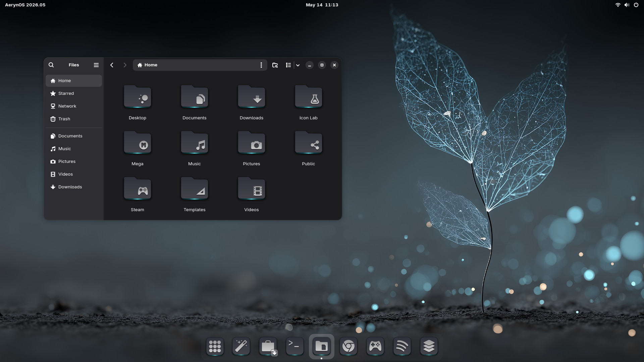Click the Files icon in the dock
Screen dimensions: 644x362
pyautogui.click(x=322, y=346)
